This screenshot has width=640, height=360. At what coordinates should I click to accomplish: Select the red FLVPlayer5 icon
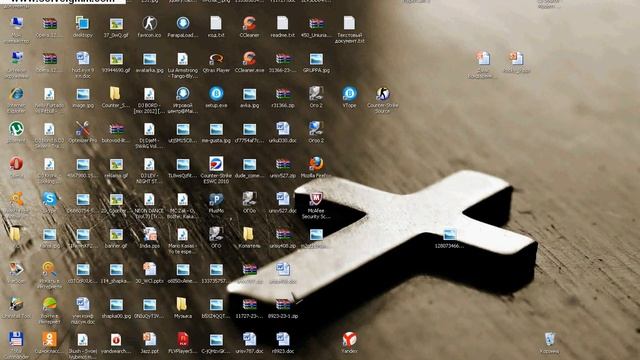[182, 340]
